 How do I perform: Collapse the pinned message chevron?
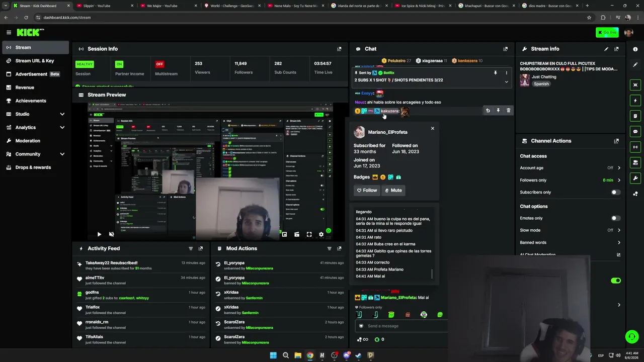click(507, 82)
